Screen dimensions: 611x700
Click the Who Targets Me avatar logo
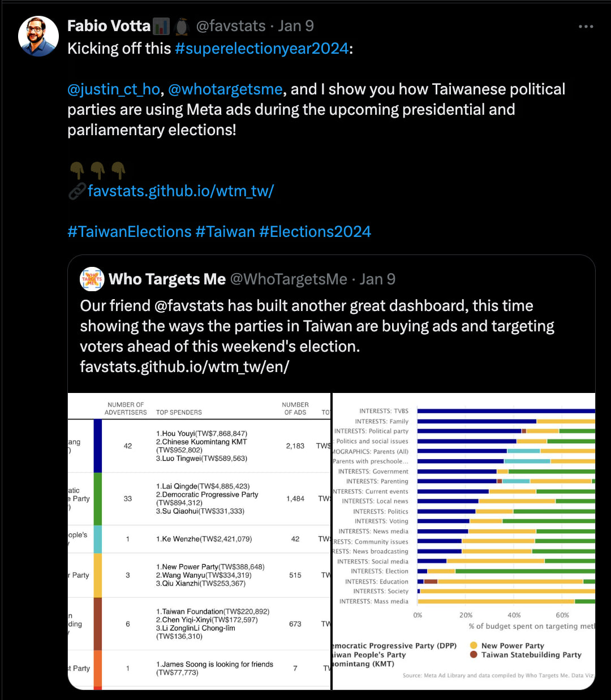click(x=92, y=279)
